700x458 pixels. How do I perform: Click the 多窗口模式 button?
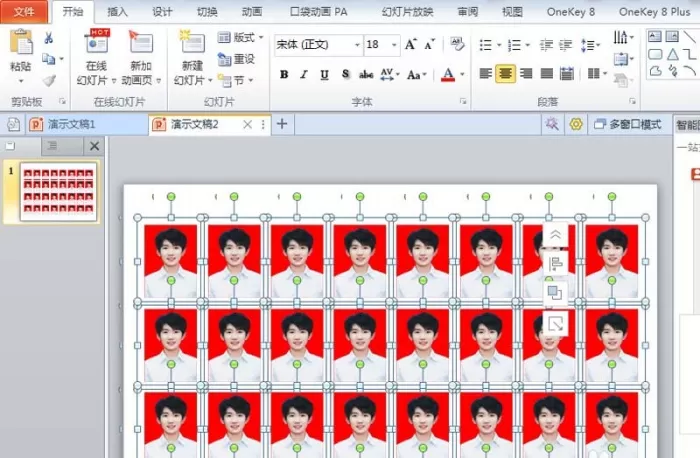(x=628, y=124)
